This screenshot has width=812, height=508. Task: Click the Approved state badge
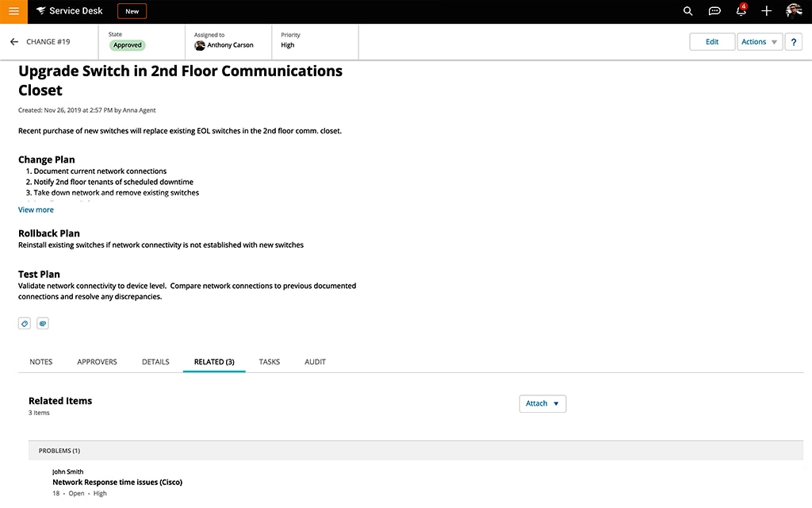[127, 45]
